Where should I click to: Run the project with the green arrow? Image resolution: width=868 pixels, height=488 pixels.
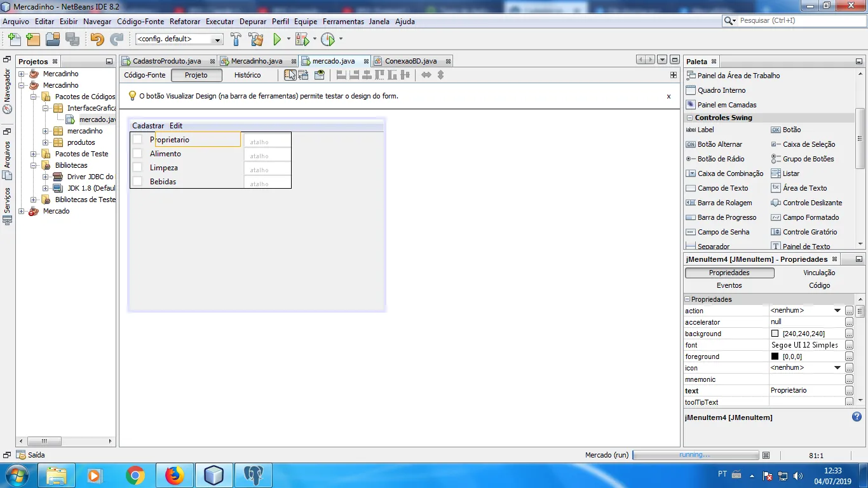[x=277, y=39]
